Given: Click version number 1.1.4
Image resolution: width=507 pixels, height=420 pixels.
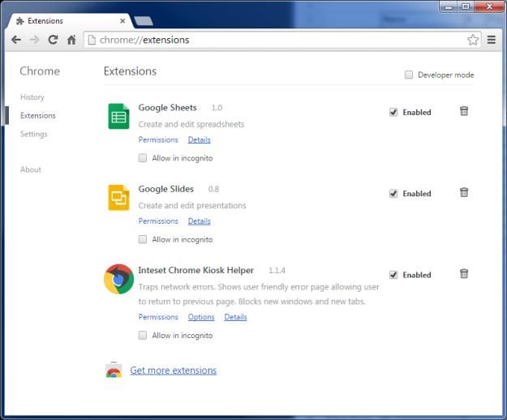Looking at the screenshot, I should pyautogui.click(x=277, y=271).
